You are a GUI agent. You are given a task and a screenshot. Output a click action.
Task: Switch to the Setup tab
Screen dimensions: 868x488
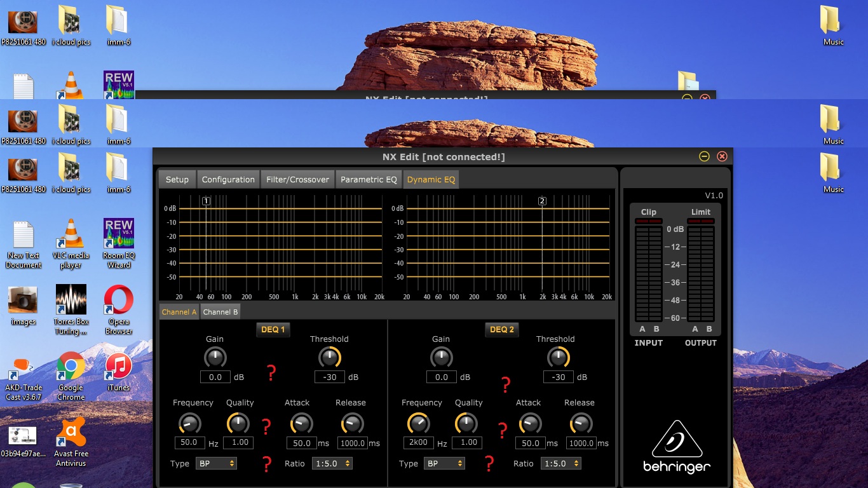tap(177, 179)
